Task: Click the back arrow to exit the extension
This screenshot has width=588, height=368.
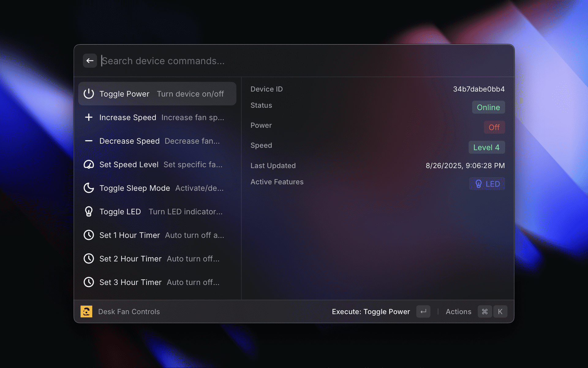Action: (90, 61)
